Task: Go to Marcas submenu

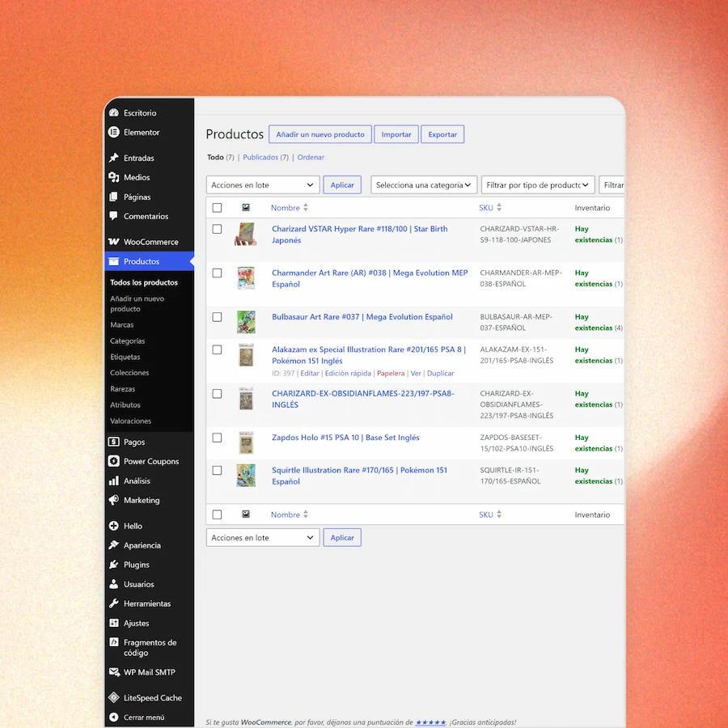Action: pos(121,325)
